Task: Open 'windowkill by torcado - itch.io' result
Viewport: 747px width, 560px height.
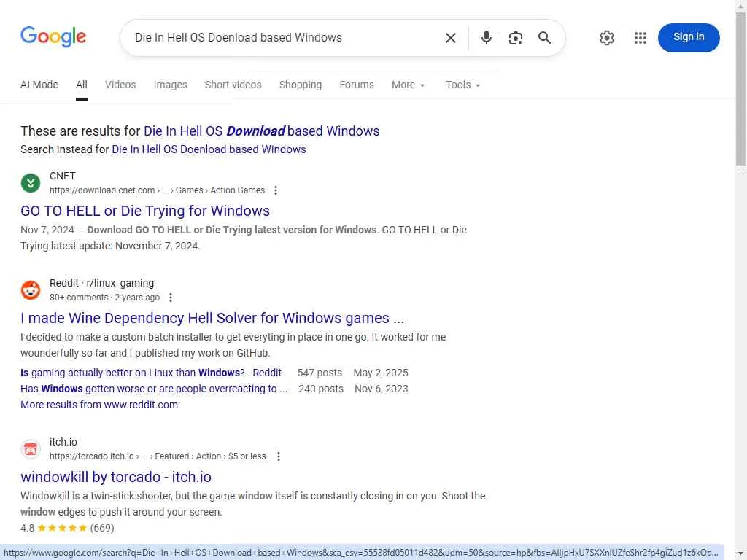Action: click(x=116, y=477)
